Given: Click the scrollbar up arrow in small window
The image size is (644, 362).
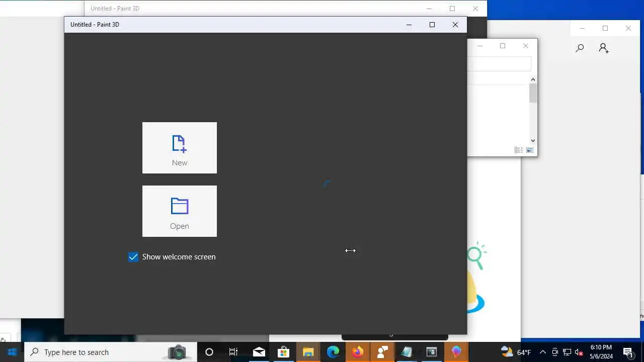Looking at the screenshot, I should pos(533,79).
